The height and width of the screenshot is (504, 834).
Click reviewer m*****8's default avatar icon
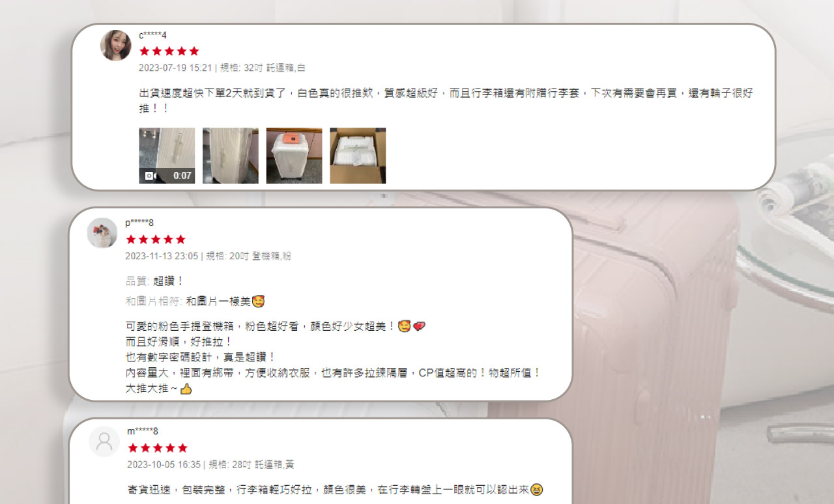(104, 441)
